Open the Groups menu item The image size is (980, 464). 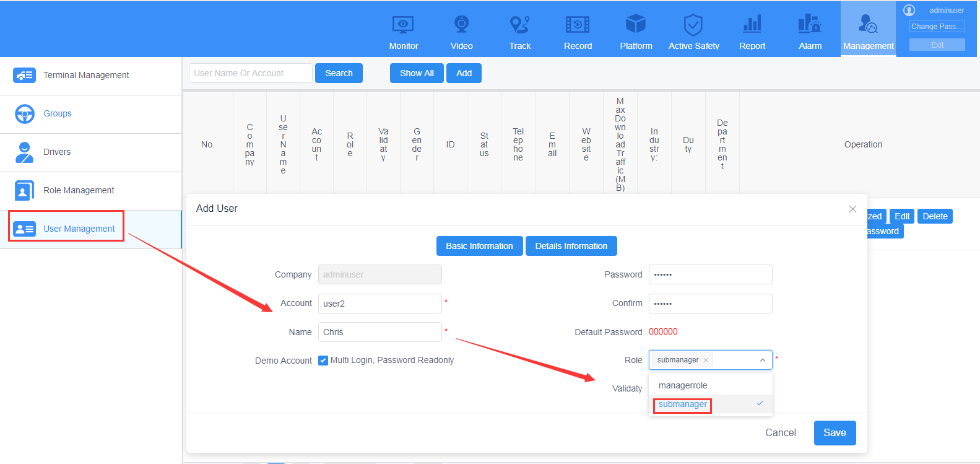[x=90, y=114]
